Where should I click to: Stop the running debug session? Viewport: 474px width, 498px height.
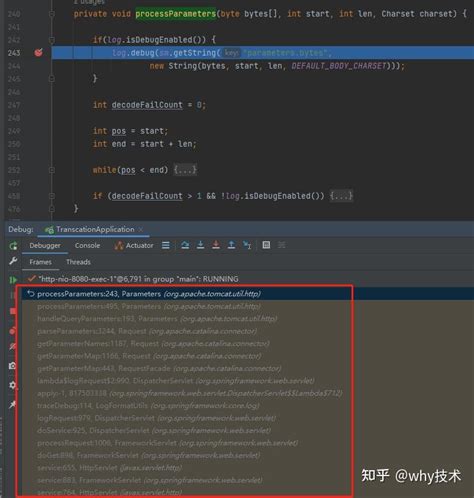coord(13,311)
